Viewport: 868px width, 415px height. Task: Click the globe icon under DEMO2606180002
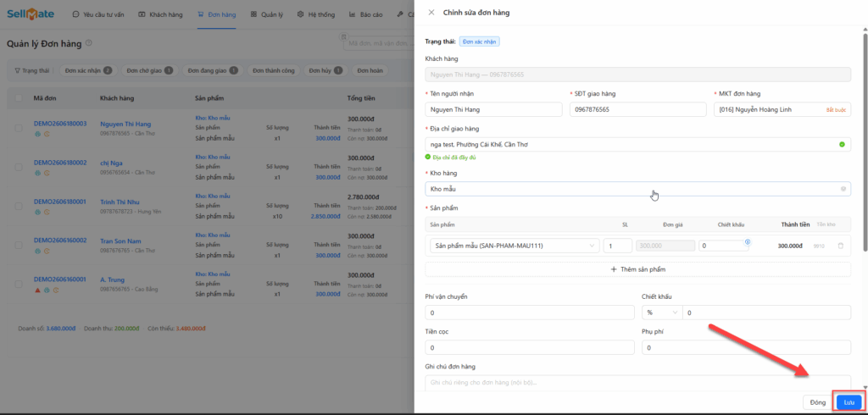[x=37, y=173]
